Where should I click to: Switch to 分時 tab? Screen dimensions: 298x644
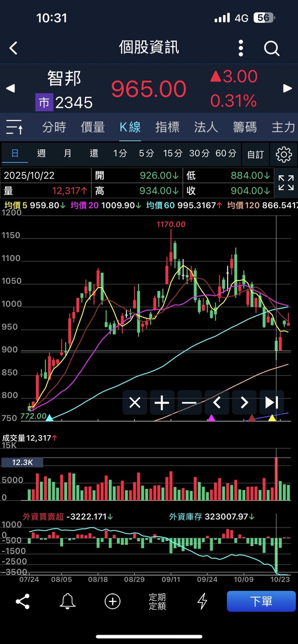click(54, 127)
